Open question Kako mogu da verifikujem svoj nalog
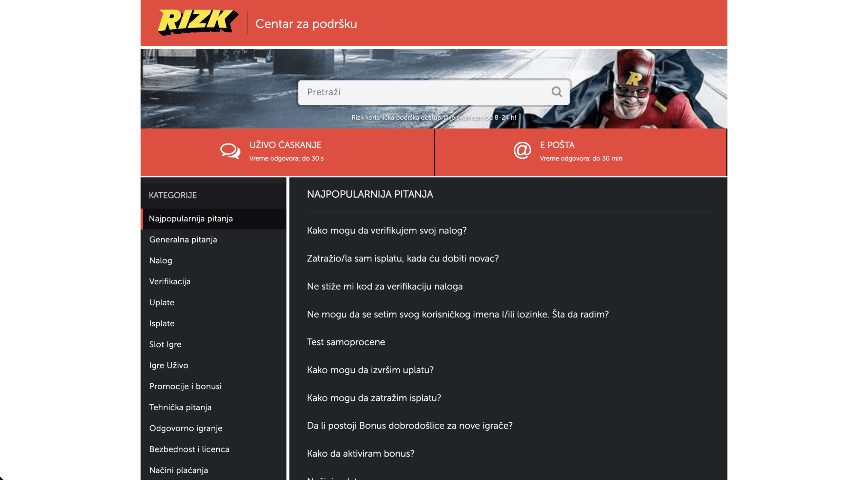Screen dimensions: 868x480 tap(387, 231)
